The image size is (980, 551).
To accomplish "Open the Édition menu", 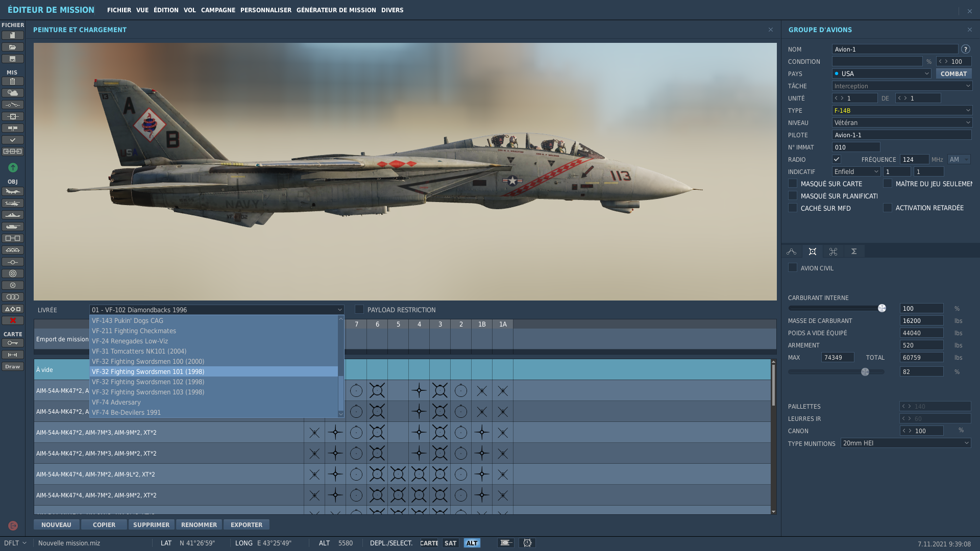I will [x=166, y=10].
